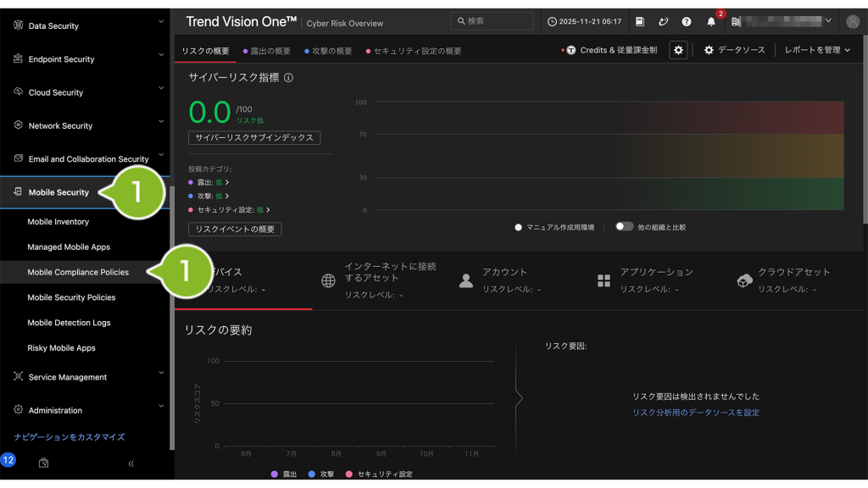
Task: Select the マニュアル作成環境 radio option
Action: click(516, 225)
